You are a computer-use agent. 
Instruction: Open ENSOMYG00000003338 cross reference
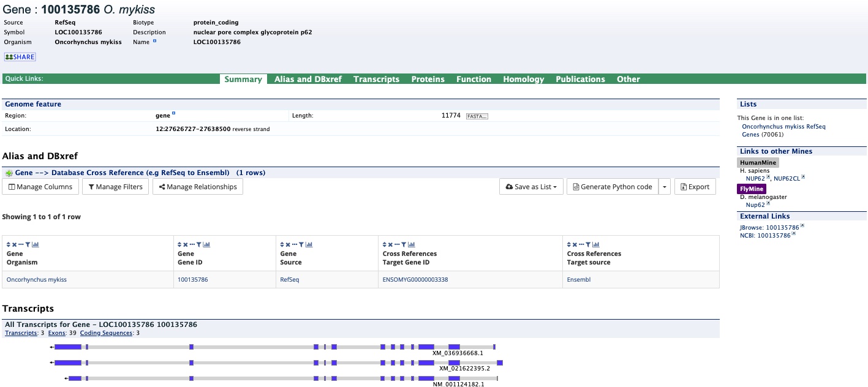pyautogui.click(x=415, y=279)
